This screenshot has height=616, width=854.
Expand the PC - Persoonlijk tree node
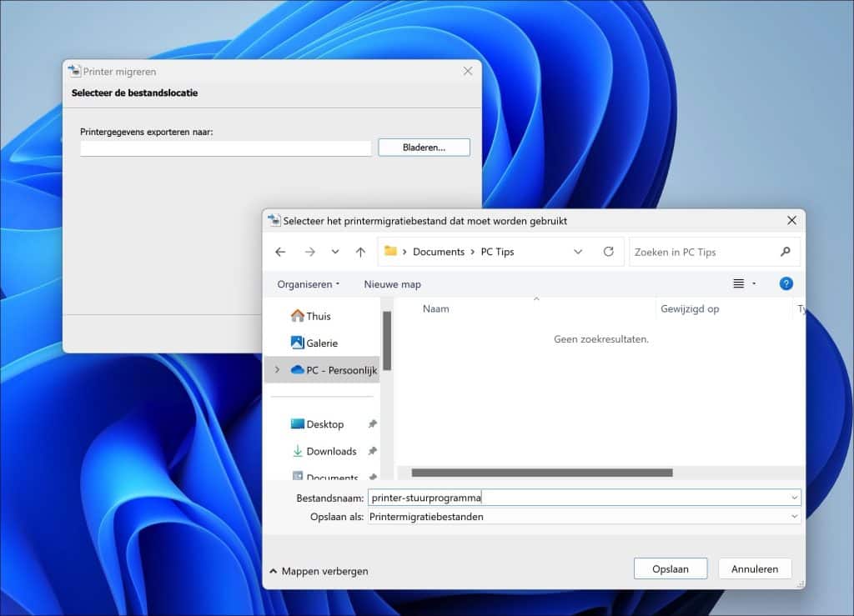coord(277,370)
